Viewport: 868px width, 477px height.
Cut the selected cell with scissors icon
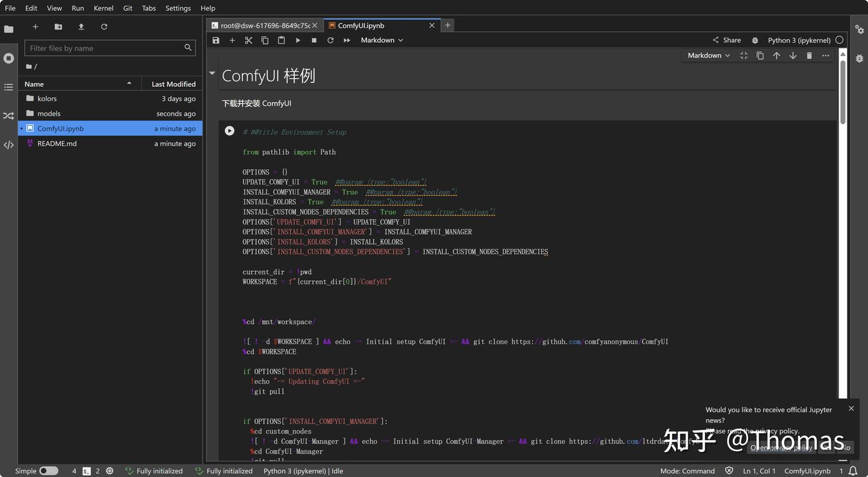click(x=248, y=40)
